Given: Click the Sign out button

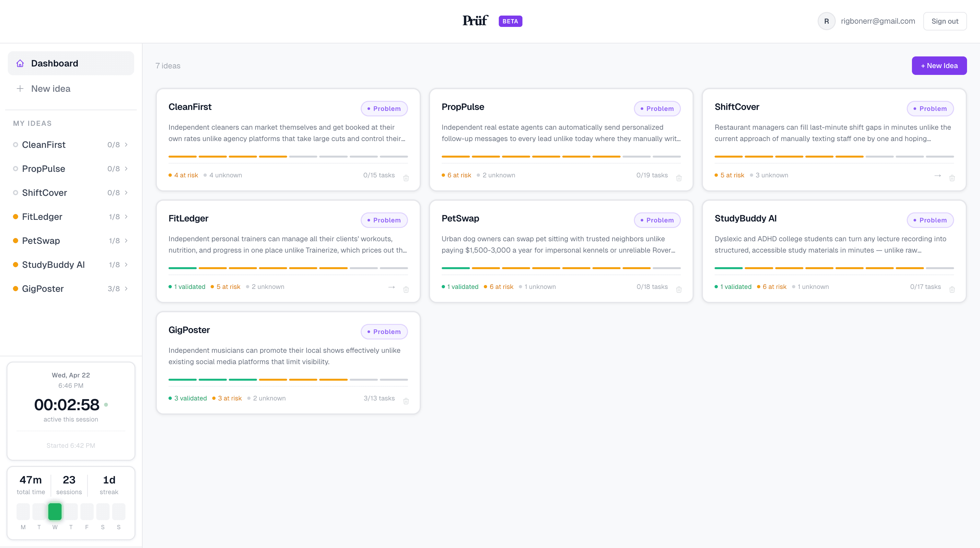Looking at the screenshot, I should point(945,21).
